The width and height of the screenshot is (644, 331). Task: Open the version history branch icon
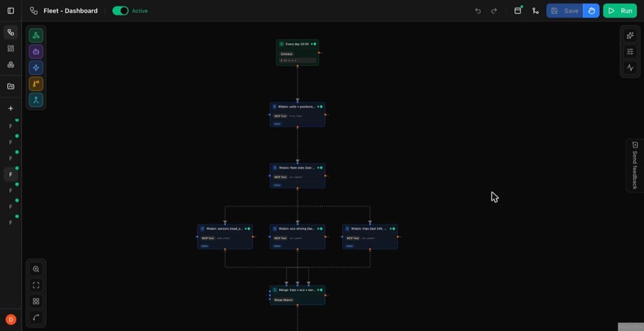(x=535, y=11)
